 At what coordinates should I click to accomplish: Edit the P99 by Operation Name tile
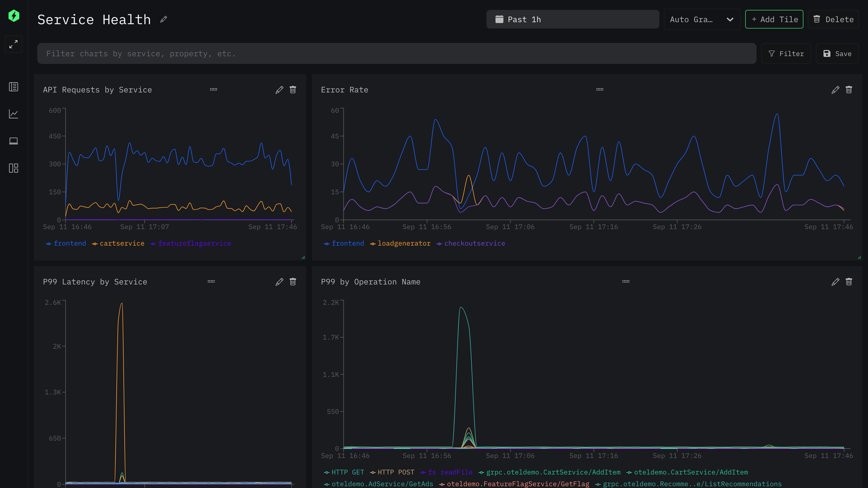pos(835,282)
